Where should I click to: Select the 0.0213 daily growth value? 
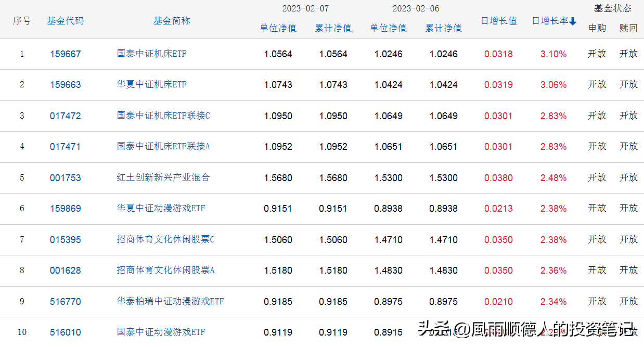coord(498,209)
